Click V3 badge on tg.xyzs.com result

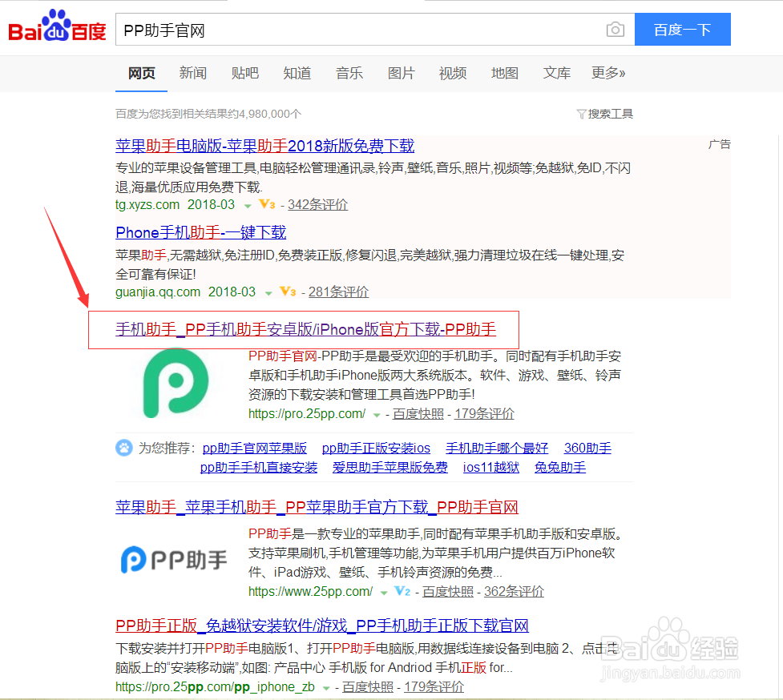tap(267, 204)
